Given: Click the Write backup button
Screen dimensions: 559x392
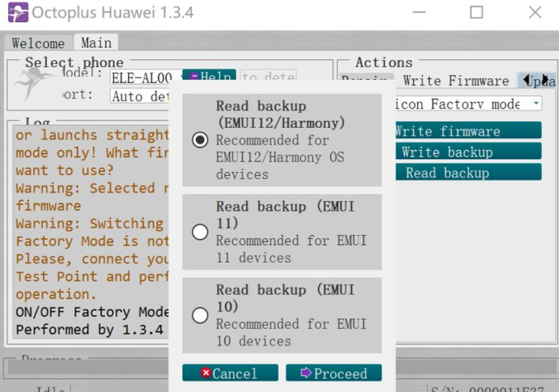Looking at the screenshot, I should pyautogui.click(x=468, y=151).
